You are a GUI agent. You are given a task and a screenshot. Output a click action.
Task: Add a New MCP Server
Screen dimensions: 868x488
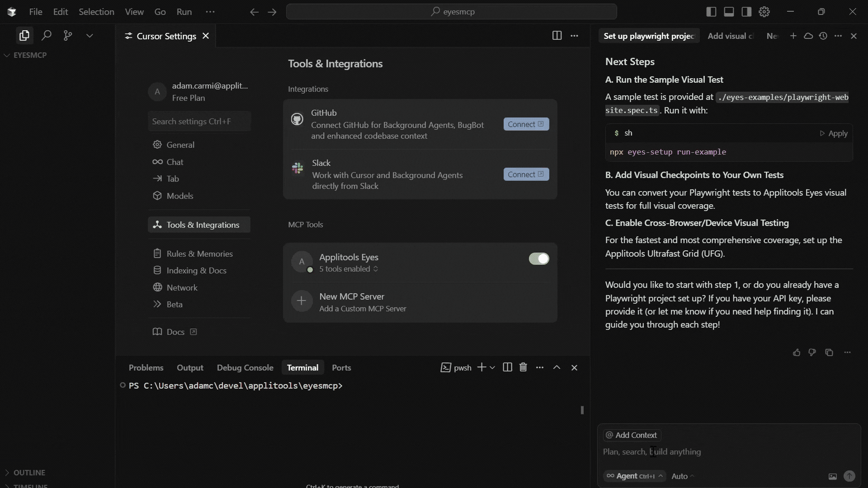(420, 302)
